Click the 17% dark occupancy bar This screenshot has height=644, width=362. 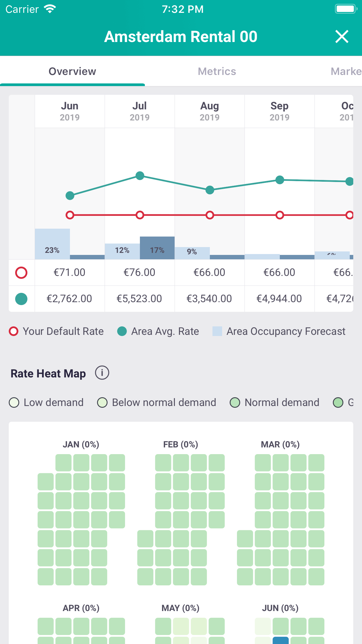click(157, 248)
